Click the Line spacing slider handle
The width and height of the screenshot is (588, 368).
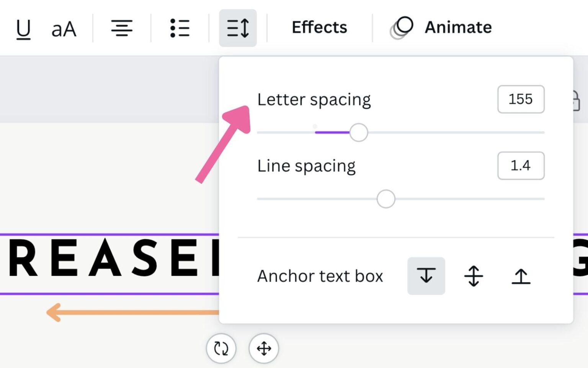[x=386, y=199]
